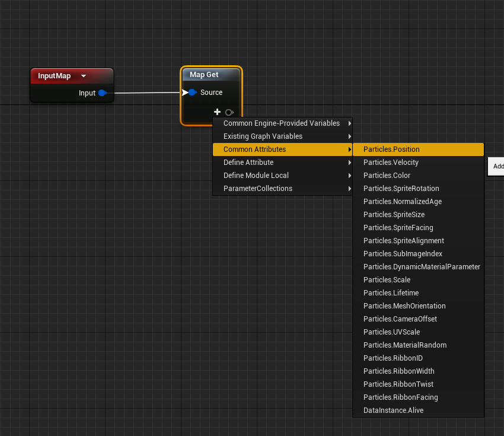504x436 pixels.
Task: Expand arrow next to Common Engine-Provided Variables
Action: point(349,123)
